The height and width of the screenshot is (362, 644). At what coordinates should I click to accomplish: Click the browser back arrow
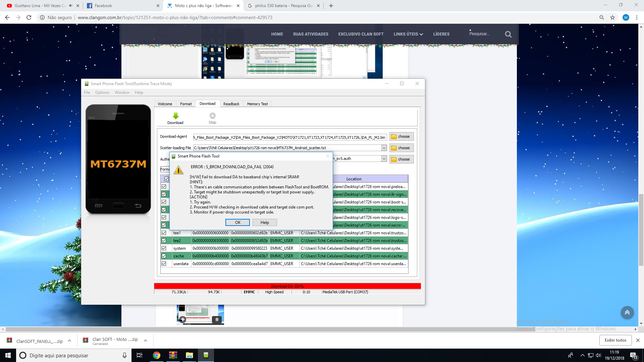pyautogui.click(x=7, y=17)
